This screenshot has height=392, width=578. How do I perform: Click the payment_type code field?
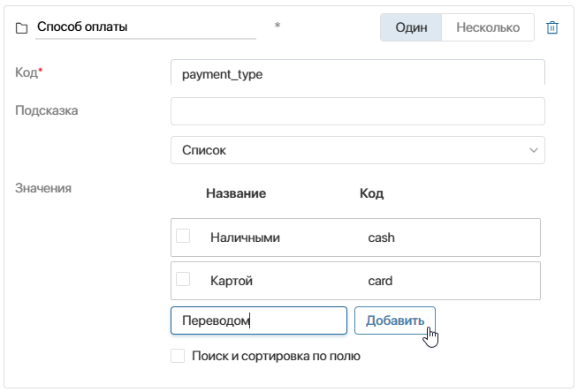coord(358,73)
